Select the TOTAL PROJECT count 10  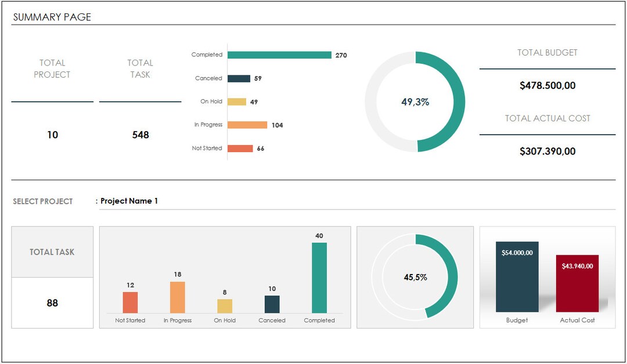pyautogui.click(x=52, y=135)
